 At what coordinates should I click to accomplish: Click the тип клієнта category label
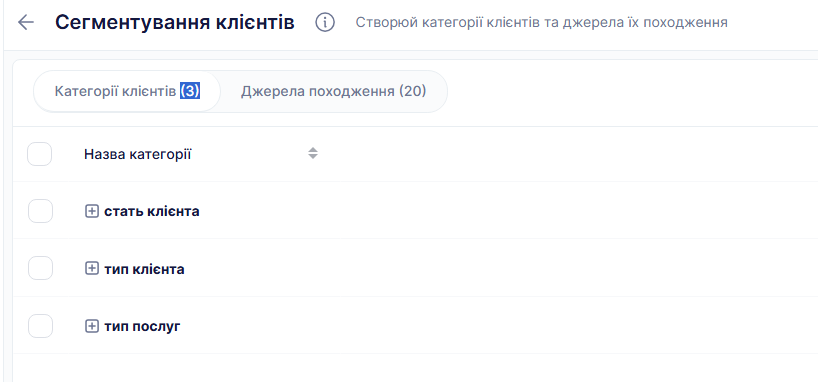(145, 269)
